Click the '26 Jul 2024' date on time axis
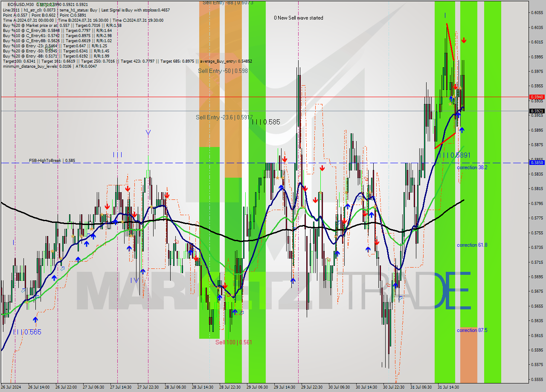Screen dimensions: 546x392 [11, 387]
